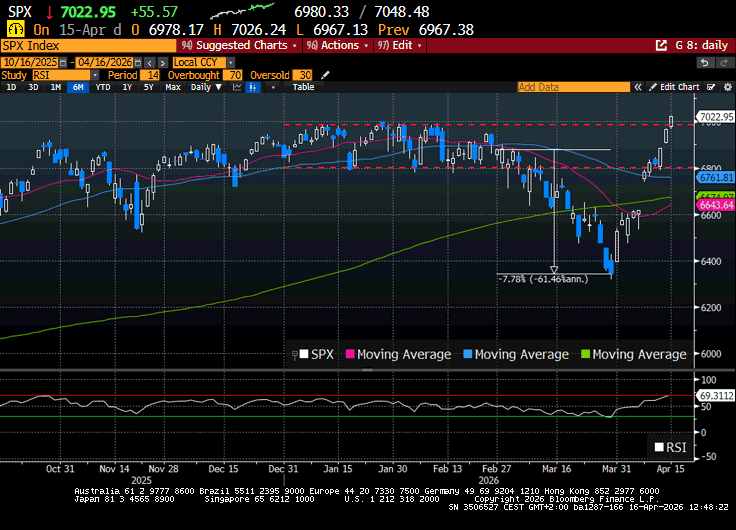Open chart settings gear icon
Screen dimensions: 736x530
(x=725, y=87)
